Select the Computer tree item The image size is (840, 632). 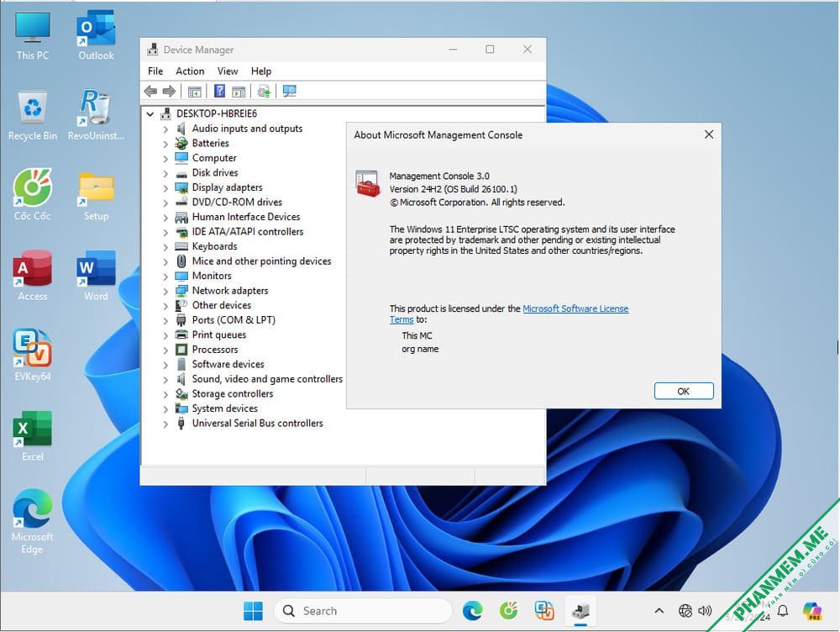coord(214,158)
